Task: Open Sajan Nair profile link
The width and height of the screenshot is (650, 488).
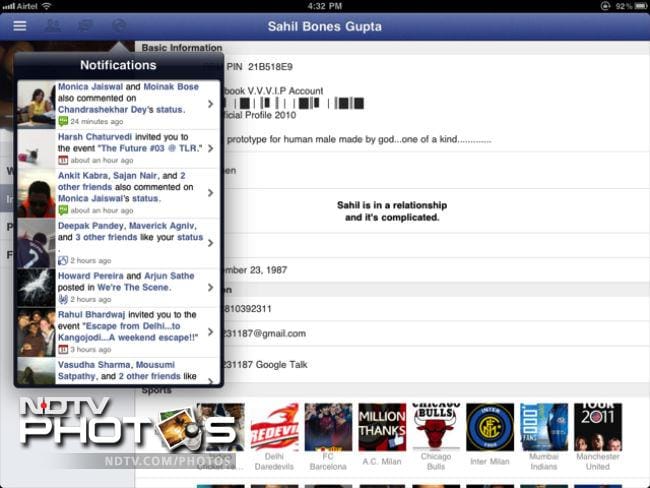Action: (135, 175)
